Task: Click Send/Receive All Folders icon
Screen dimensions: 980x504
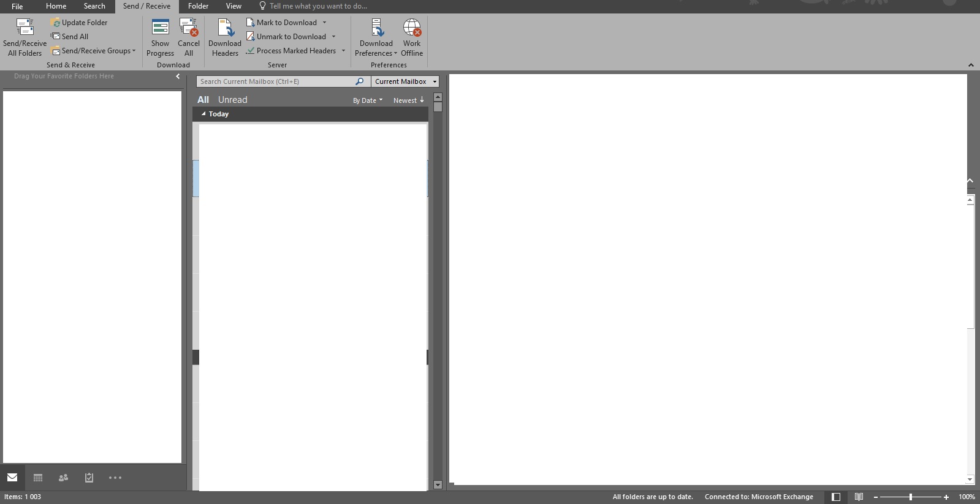Action: coord(25,28)
